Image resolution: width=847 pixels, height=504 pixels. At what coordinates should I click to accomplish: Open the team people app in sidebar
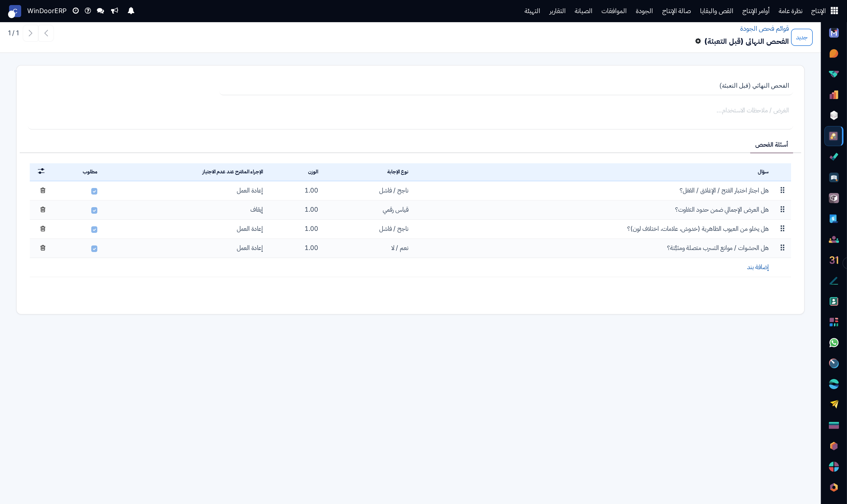(834, 239)
